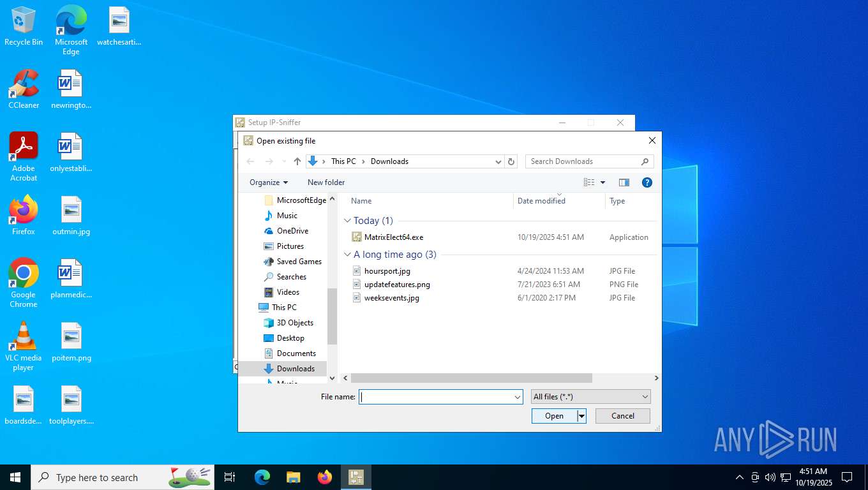The image size is (868, 490).
Task: Select outmin.jpg on the desktop
Action: (71, 216)
